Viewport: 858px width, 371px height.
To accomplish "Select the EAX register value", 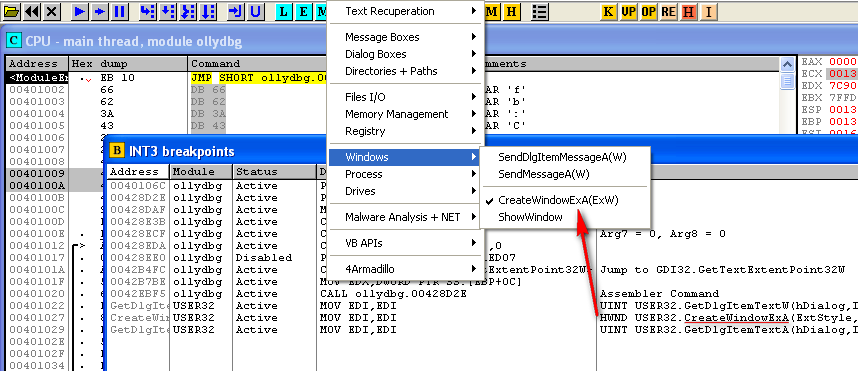I will click(843, 62).
